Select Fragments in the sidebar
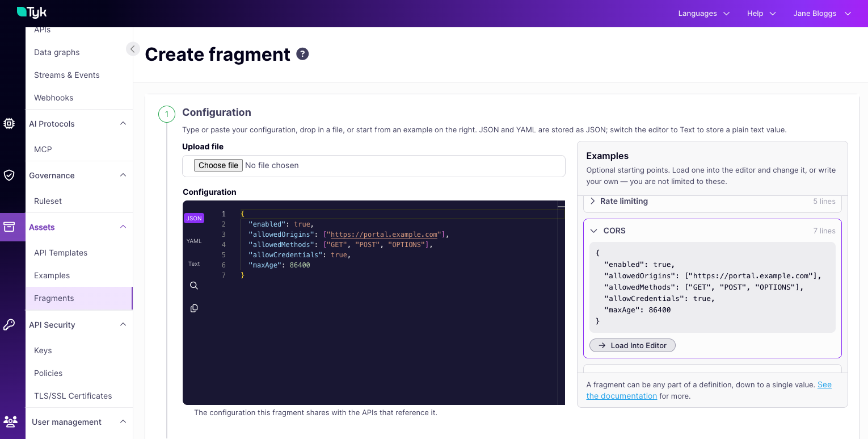 (x=79, y=298)
